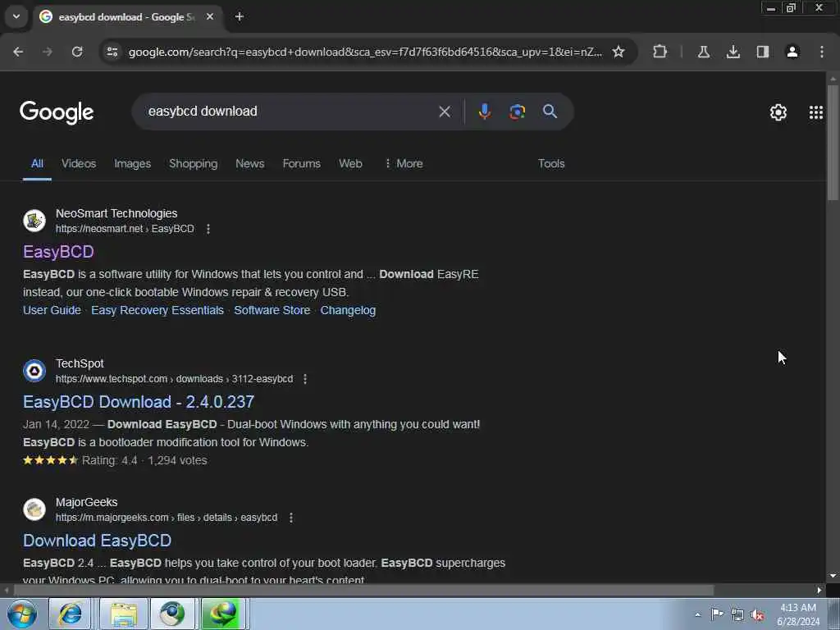Open a new tab with plus button
This screenshot has width=840, height=630.
pyautogui.click(x=240, y=16)
